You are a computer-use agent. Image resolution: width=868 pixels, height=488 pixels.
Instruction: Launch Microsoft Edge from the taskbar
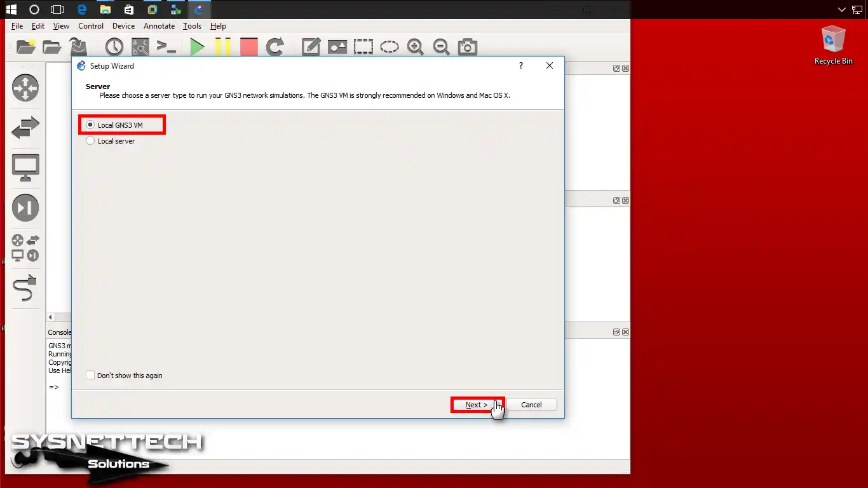point(81,10)
